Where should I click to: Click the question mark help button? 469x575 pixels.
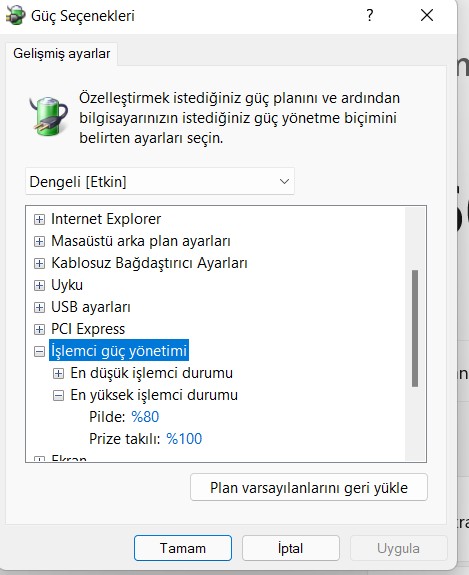pos(370,15)
